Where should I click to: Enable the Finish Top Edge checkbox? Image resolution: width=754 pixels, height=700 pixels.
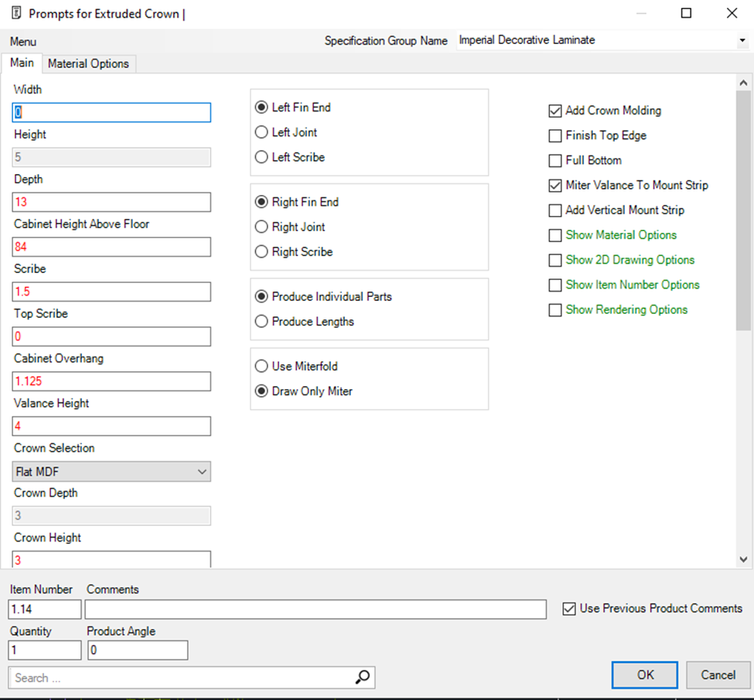tap(554, 136)
